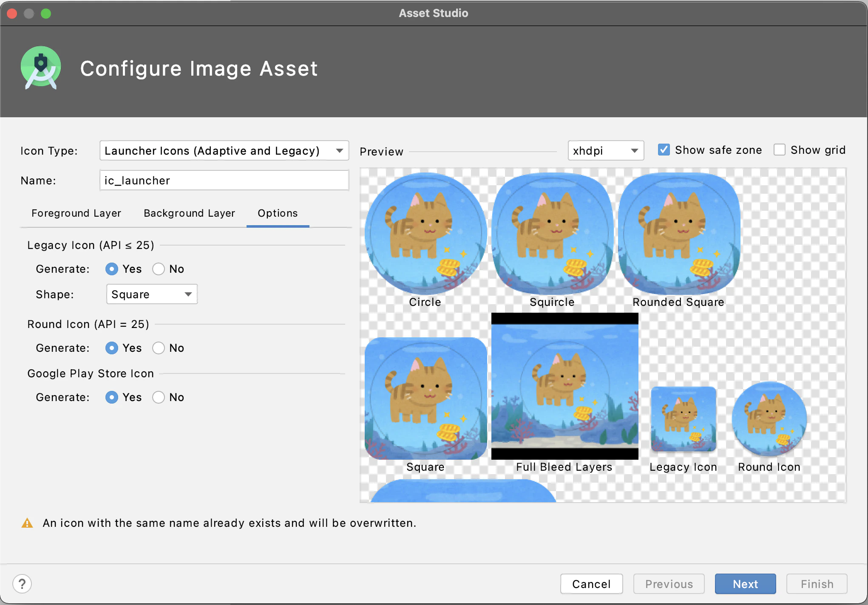
Task: Click the overwrite warning message text
Action: pyautogui.click(x=229, y=523)
